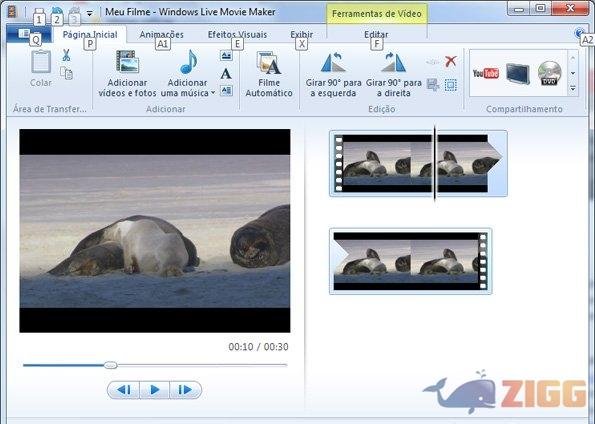Open the Editar tab under Ferramentas de Vídeo

click(376, 35)
